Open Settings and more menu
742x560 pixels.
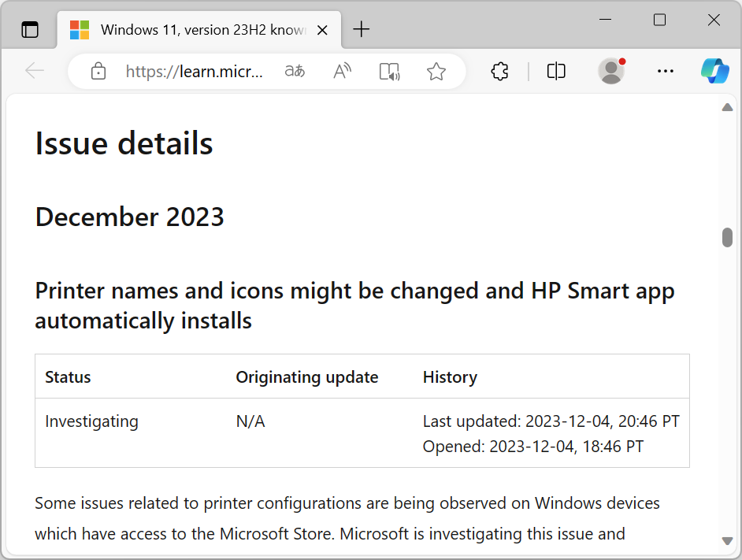666,72
